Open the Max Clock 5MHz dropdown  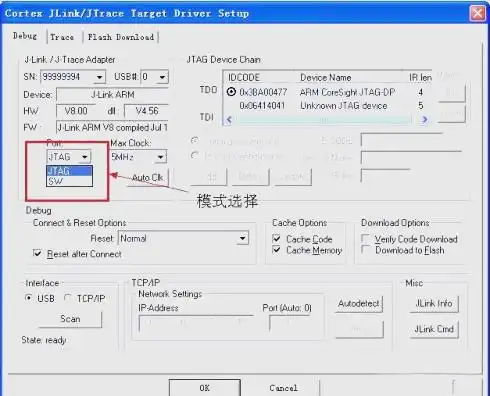tap(161, 157)
